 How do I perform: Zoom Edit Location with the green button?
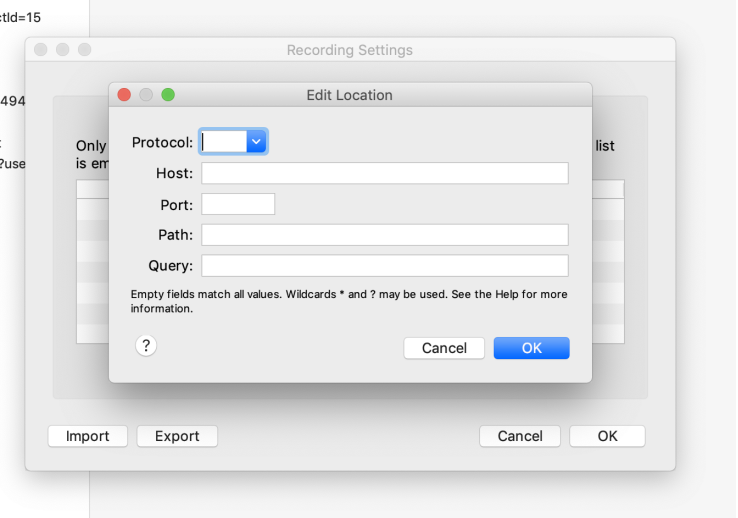coord(168,95)
